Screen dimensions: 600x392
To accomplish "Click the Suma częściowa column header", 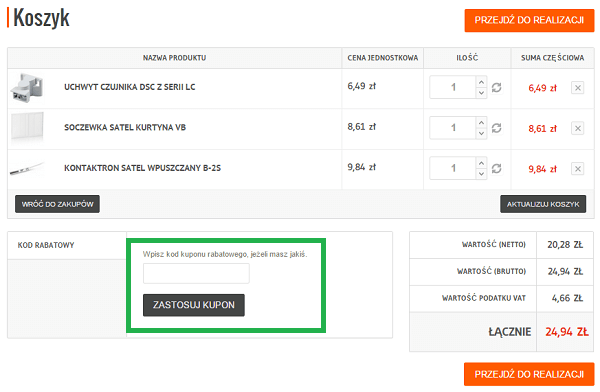I will coord(553,58).
